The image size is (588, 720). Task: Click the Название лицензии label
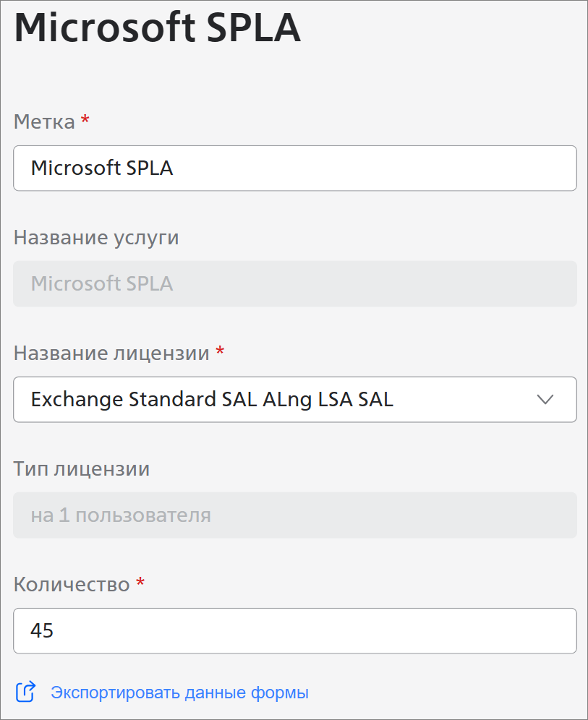(x=111, y=353)
